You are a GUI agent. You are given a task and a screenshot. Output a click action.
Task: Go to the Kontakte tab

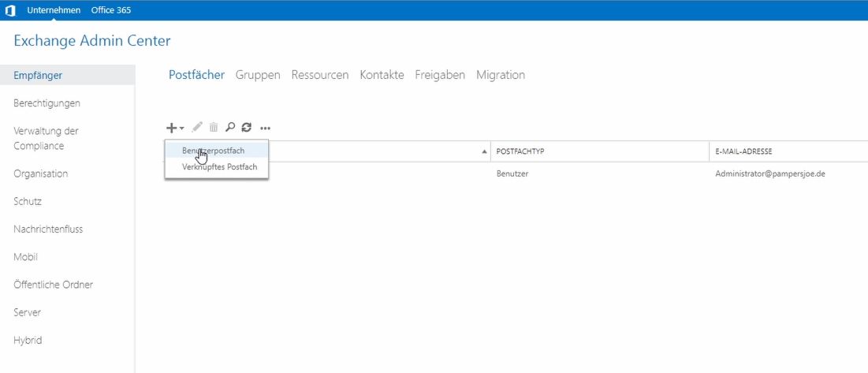point(382,75)
